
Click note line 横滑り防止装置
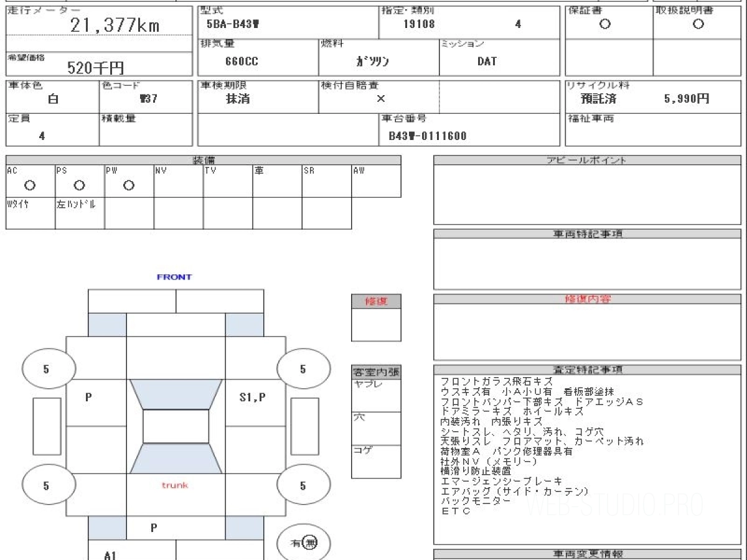(476, 471)
